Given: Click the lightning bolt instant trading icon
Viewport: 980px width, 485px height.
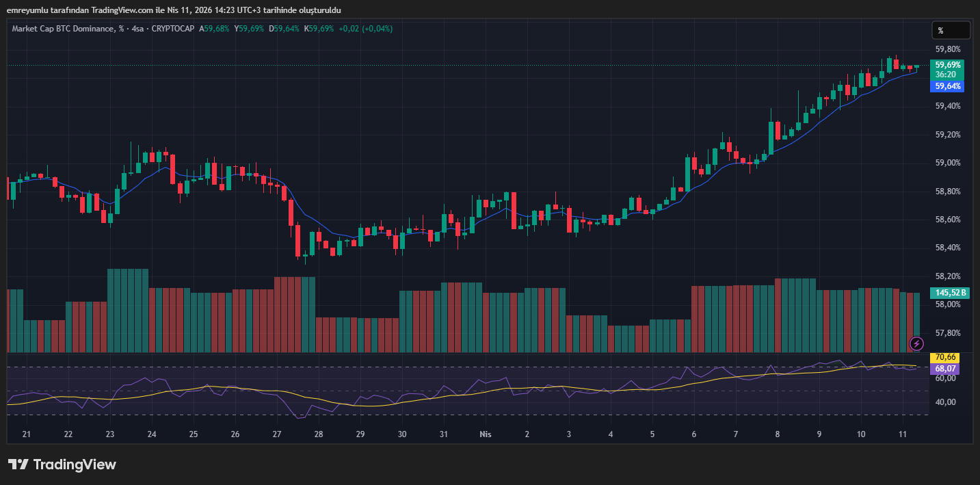Looking at the screenshot, I should click(916, 344).
